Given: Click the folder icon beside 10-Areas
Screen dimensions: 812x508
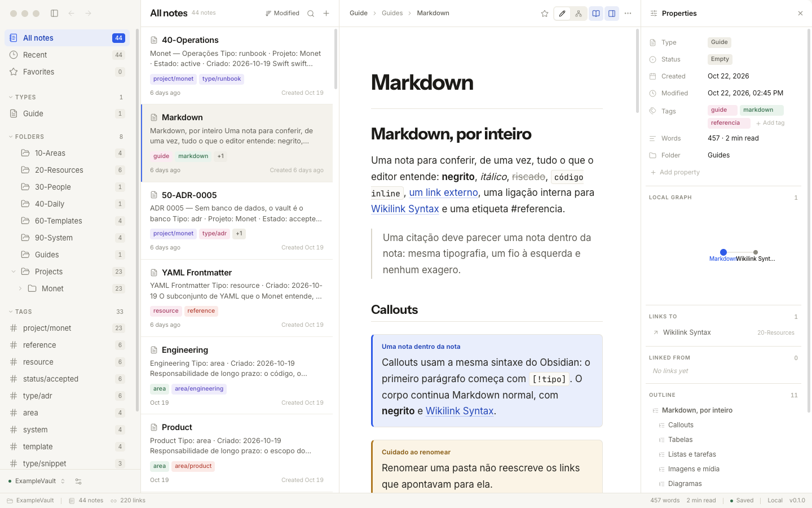Looking at the screenshot, I should point(25,153).
